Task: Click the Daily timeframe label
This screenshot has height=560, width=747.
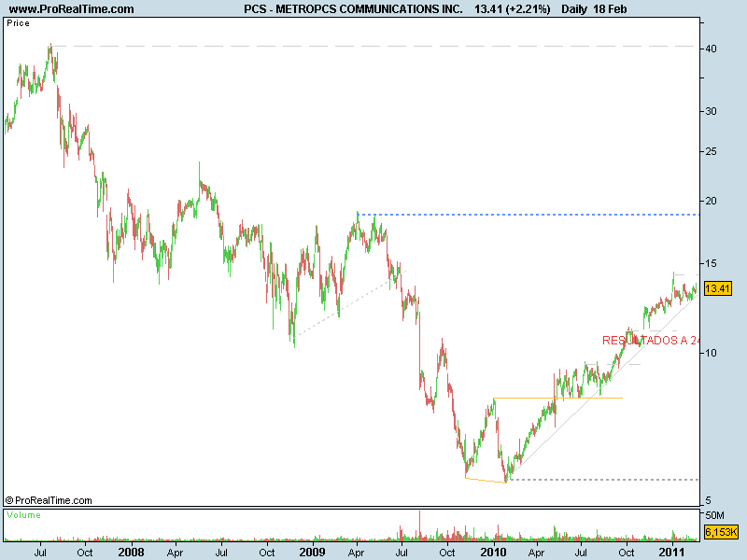Action: [x=574, y=9]
